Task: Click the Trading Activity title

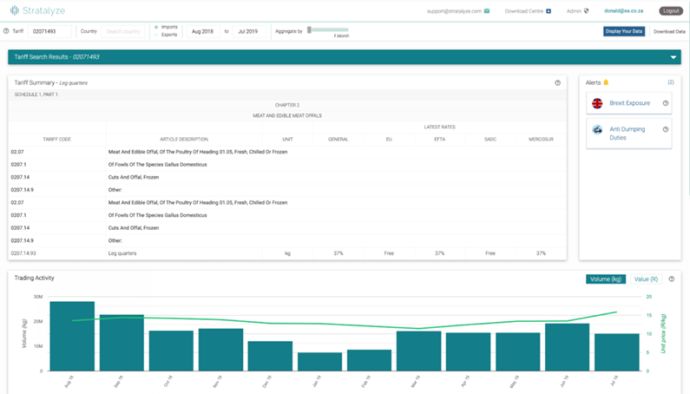Action: (x=34, y=278)
